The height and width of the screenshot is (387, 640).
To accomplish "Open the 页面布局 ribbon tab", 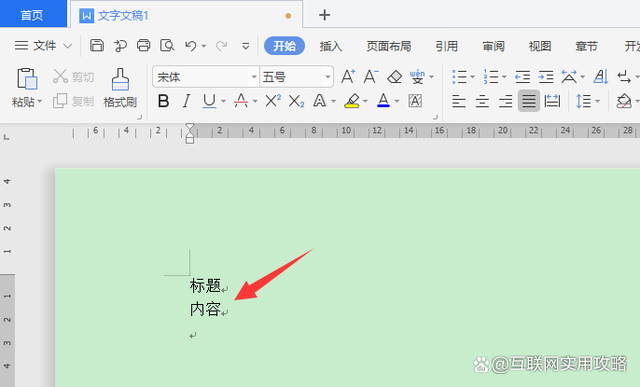I will (389, 46).
